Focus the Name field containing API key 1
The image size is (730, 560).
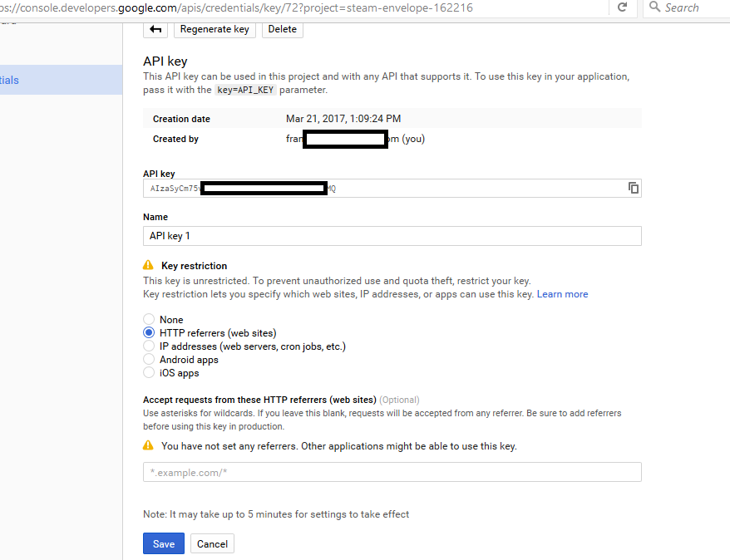pos(392,236)
